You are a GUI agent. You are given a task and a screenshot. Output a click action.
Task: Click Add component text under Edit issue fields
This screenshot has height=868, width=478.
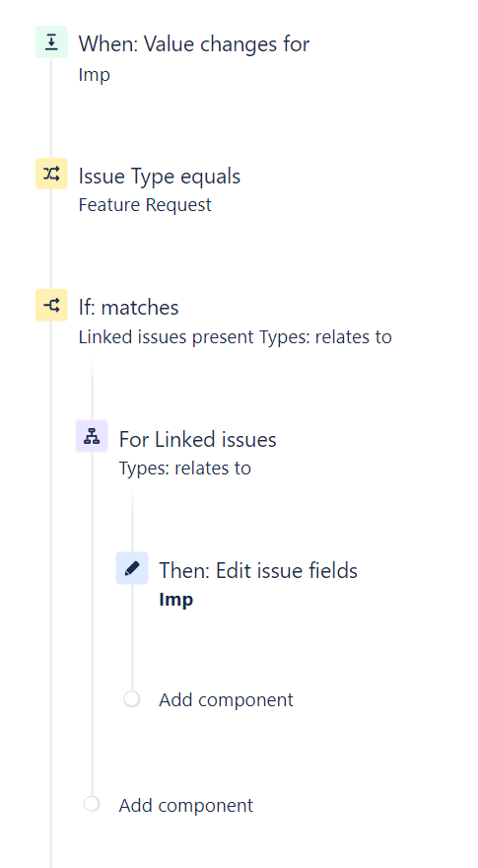coord(226,699)
